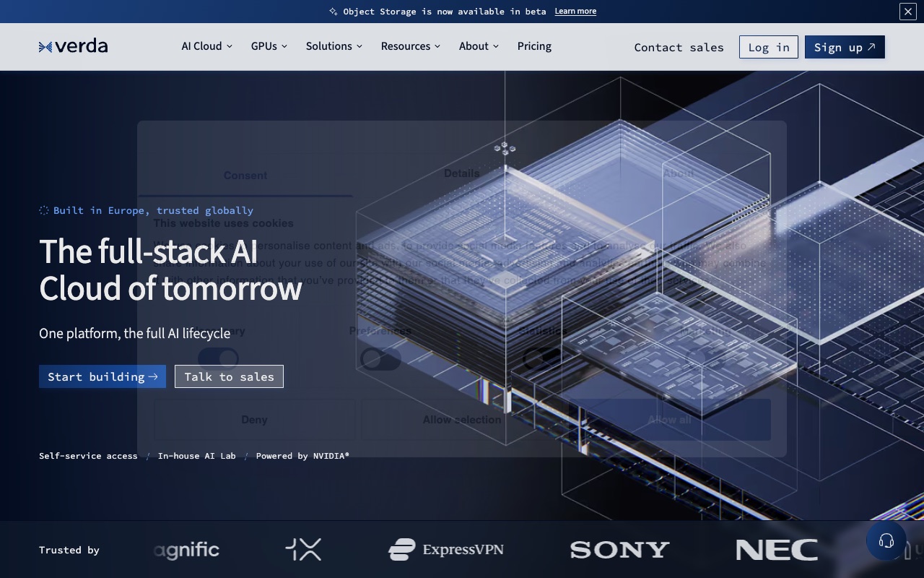This screenshot has width=924, height=578.
Task: Click the 1X logo in Trusted by
Action: point(303,550)
